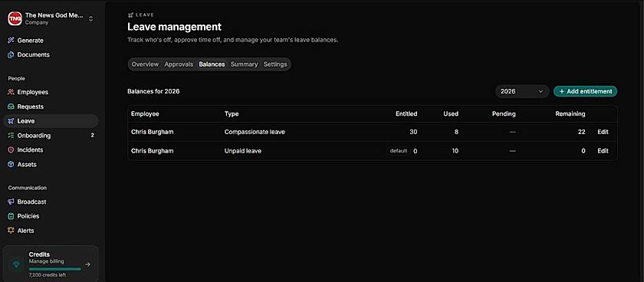Switch to the Summary tab

pos(245,64)
